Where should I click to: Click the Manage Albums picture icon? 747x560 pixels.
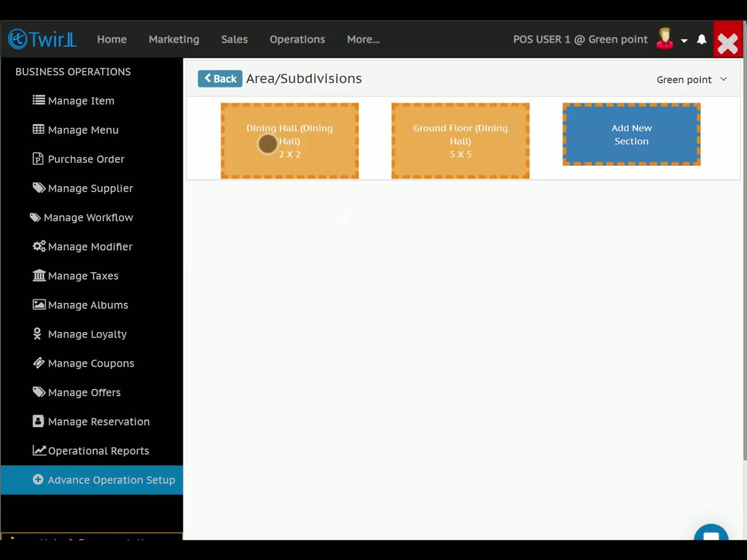click(x=39, y=304)
